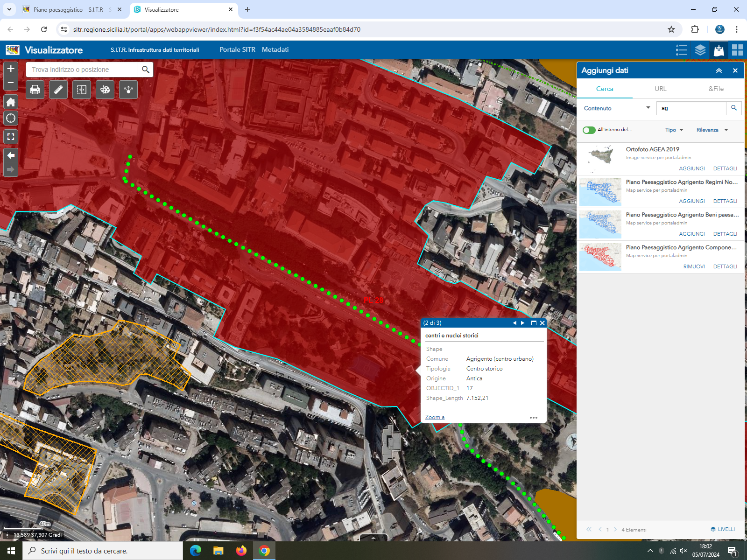
Task: Toggle the 'All'interno del...' map extent switch
Action: pyautogui.click(x=589, y=130)
